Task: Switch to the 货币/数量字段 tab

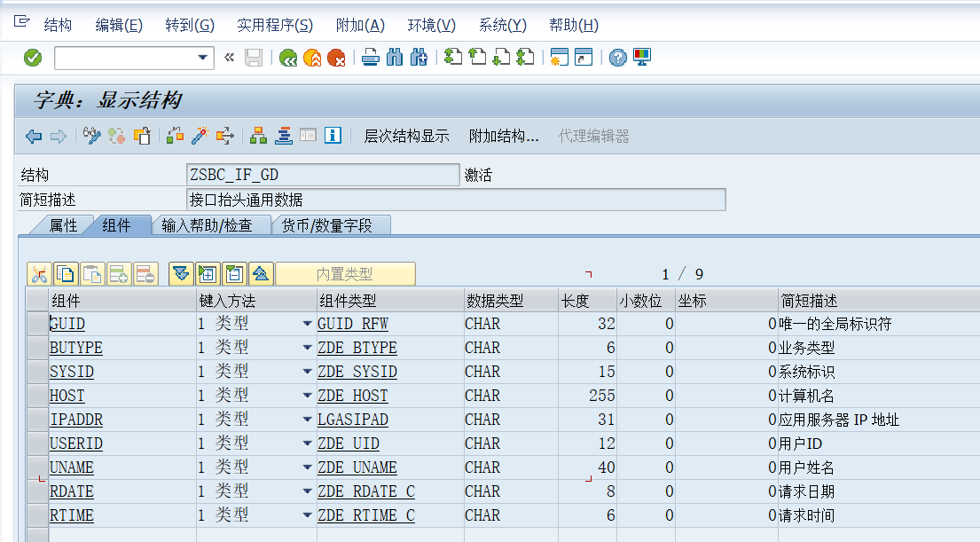Action: point(327,225)
